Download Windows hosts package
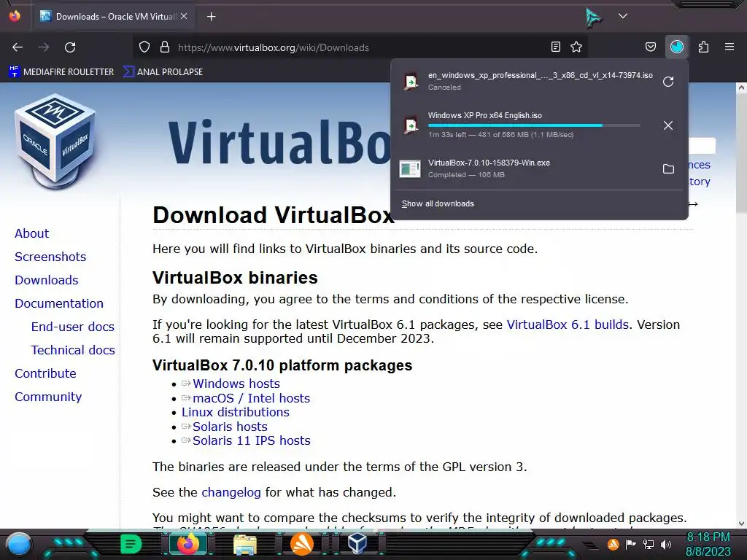 tap(236, 384)
